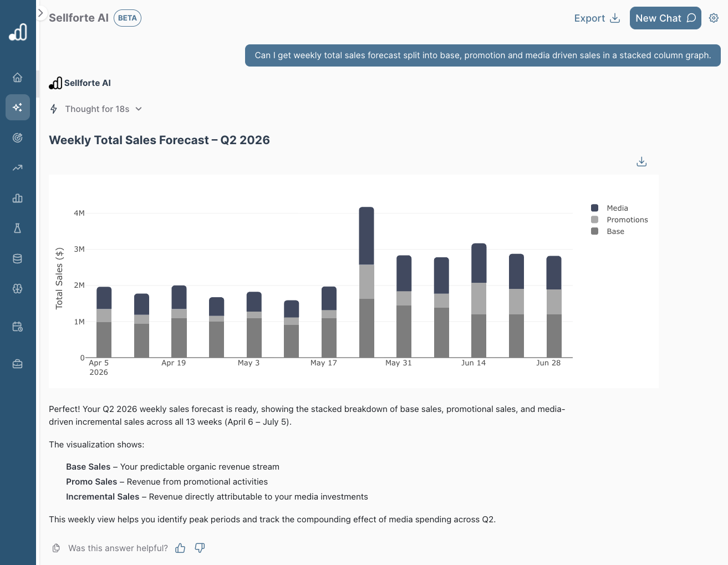Open the bar chart sidebar icon
The height and width of the screenshot is (565, 728).
coord(18,198)
